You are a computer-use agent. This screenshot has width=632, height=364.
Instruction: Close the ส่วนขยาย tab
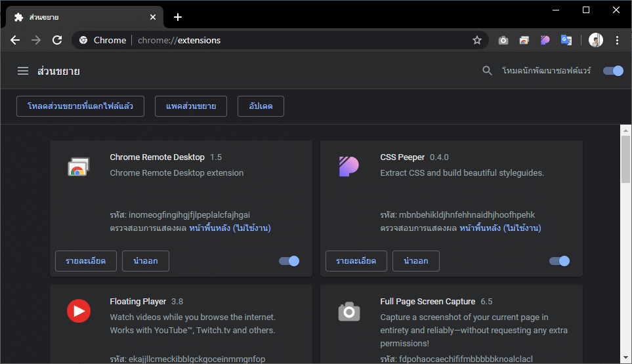[x=153, y=17]
